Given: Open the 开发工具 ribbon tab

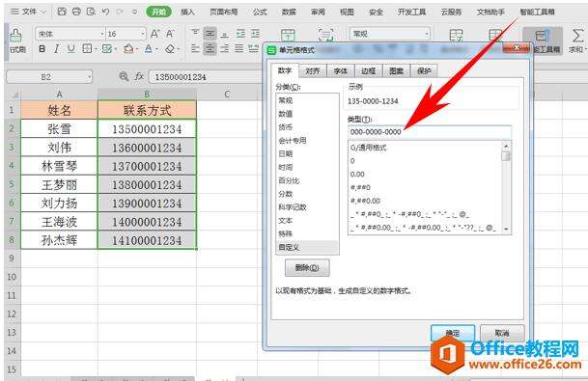Looking at the screenshot, I should (x=411, y=12).
